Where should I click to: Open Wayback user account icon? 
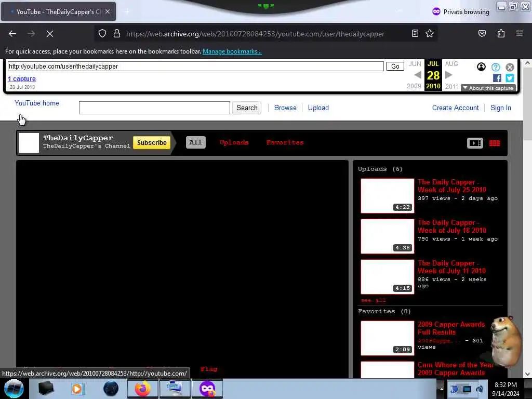tap(481, 67)
